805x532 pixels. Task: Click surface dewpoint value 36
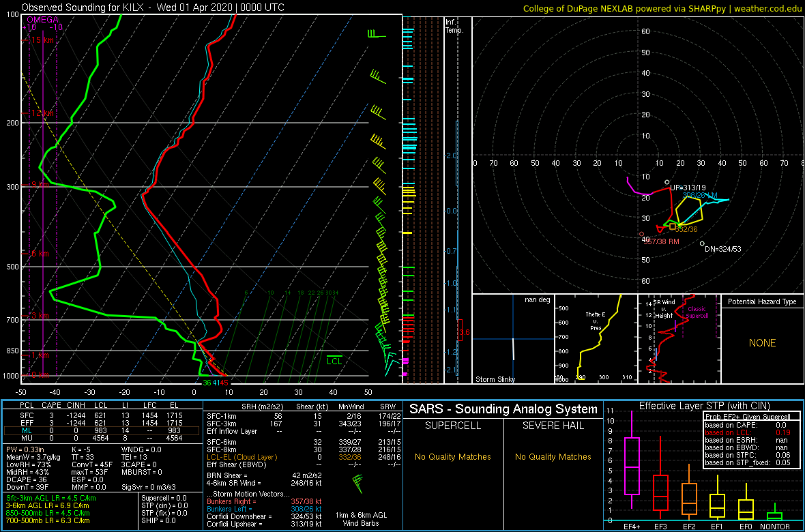(x=207, y=383)
